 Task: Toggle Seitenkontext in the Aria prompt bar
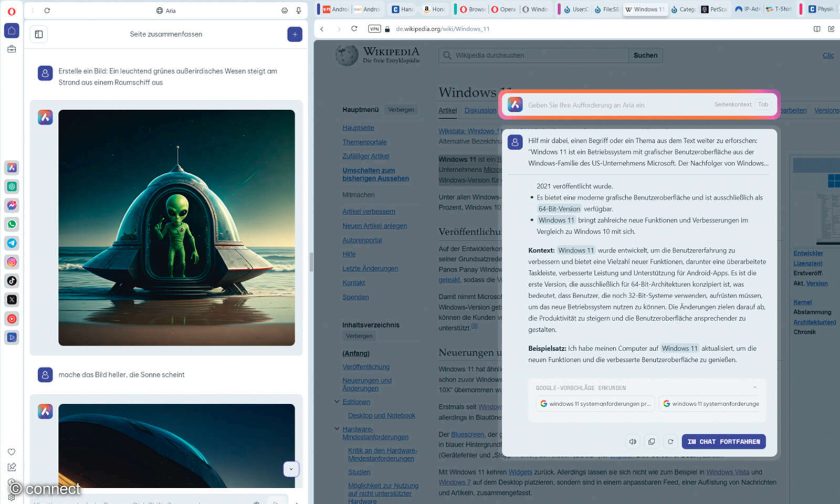point(733,104)
